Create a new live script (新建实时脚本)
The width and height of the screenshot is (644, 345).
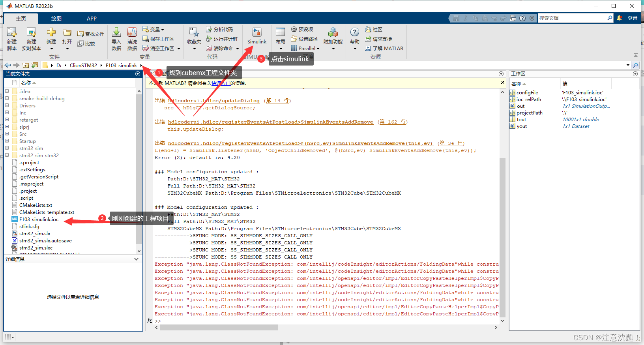(x=32, y=39)
